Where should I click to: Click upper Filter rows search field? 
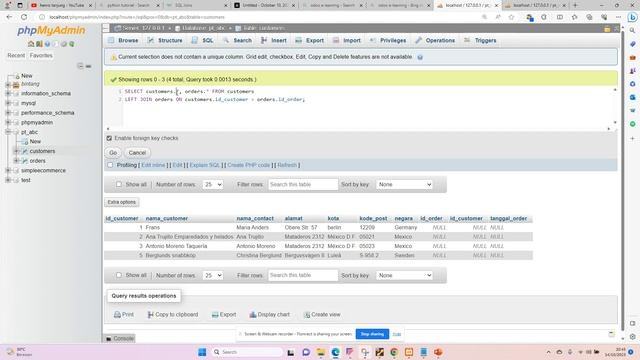pos(303,184)
